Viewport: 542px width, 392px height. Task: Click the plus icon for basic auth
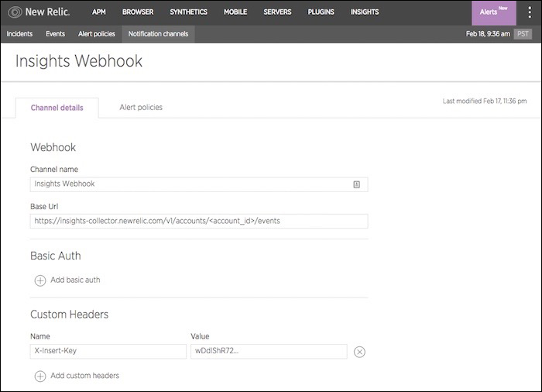40,280
